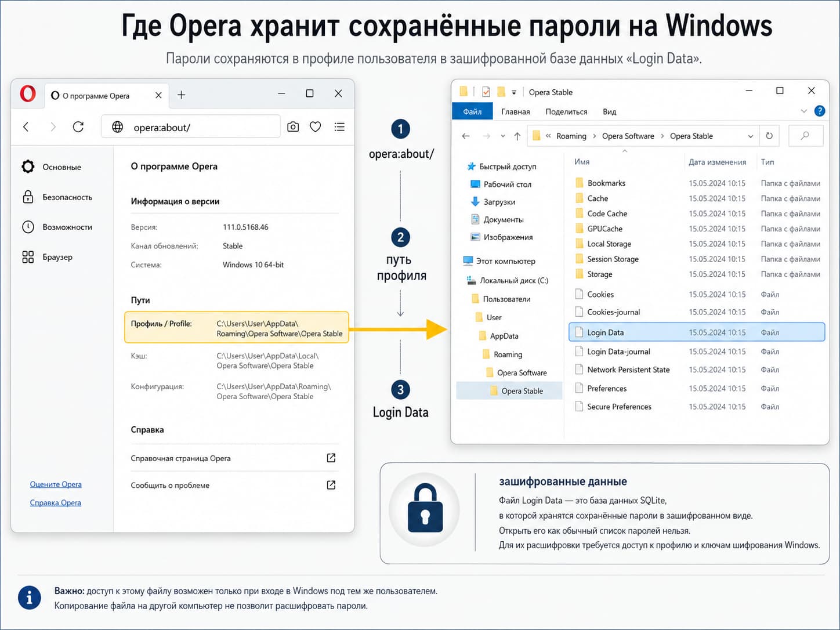Refresh the Opera Stable folder

pos(769,136)
